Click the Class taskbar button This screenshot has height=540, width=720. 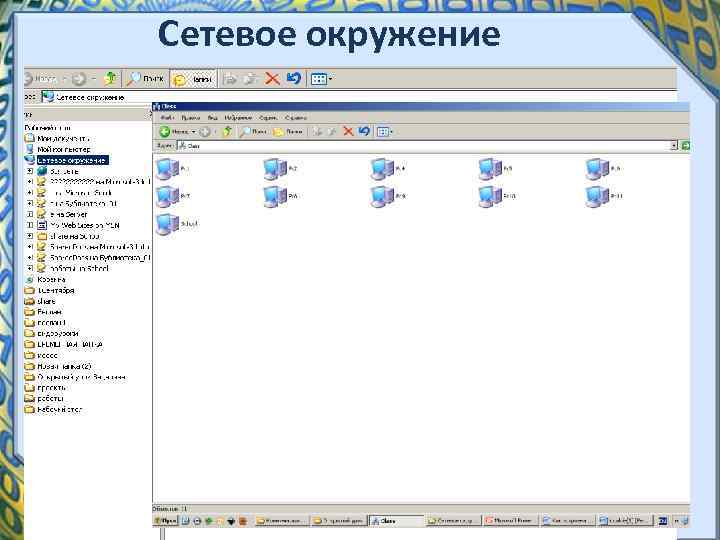coord(397,521)
